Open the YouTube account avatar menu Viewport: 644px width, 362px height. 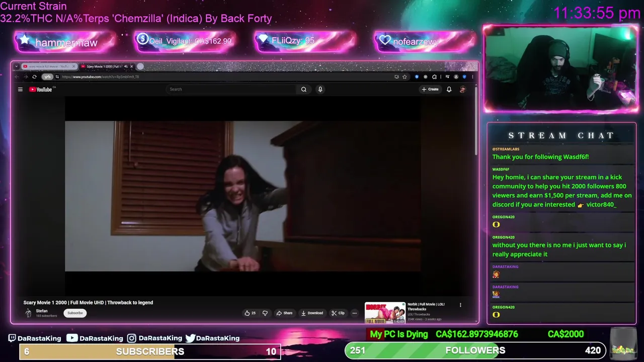[x=463, y=89]
